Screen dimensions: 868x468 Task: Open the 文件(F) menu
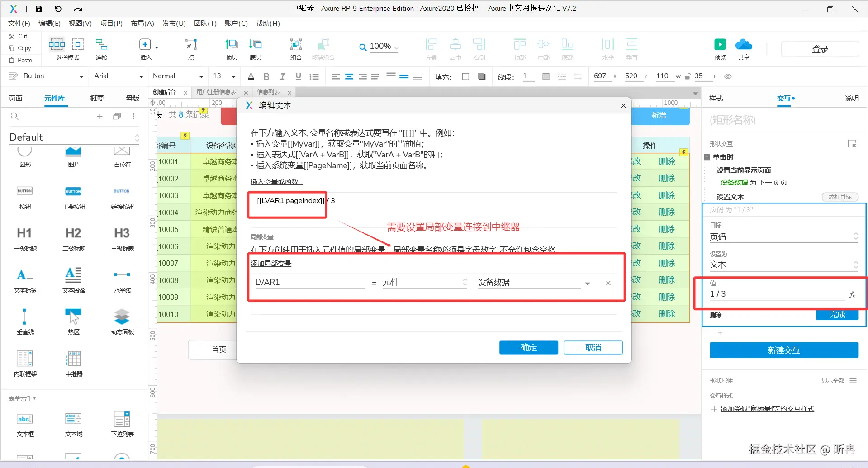coord(19,24)
